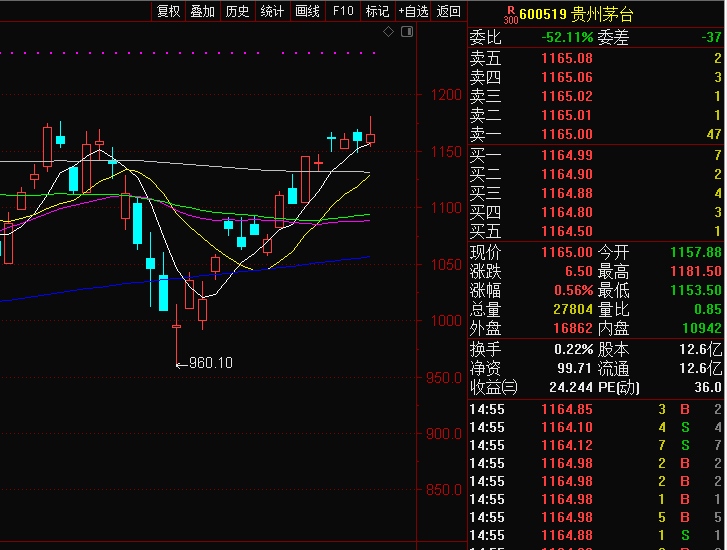This screenshot has width=727, height=550.
Task: Click the 返回 back button
Action: click(x=449, y=11)
